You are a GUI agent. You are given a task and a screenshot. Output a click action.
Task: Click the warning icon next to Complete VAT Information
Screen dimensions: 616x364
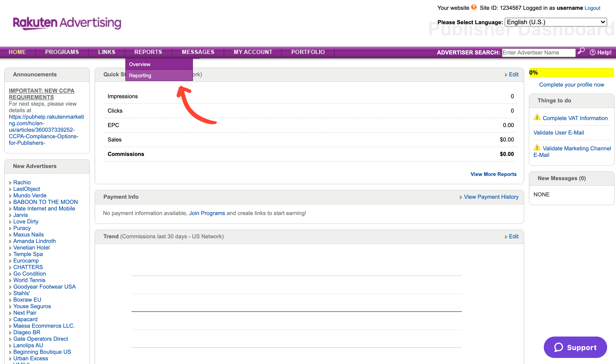pos(537,117)
